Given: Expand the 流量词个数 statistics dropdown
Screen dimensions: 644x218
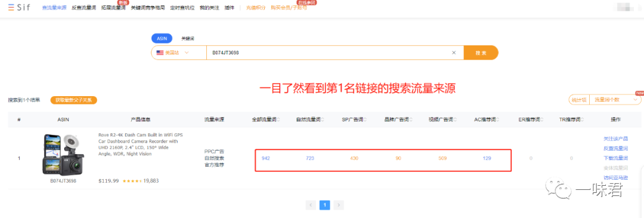Looking at the screenshot, I should point(615,100).
